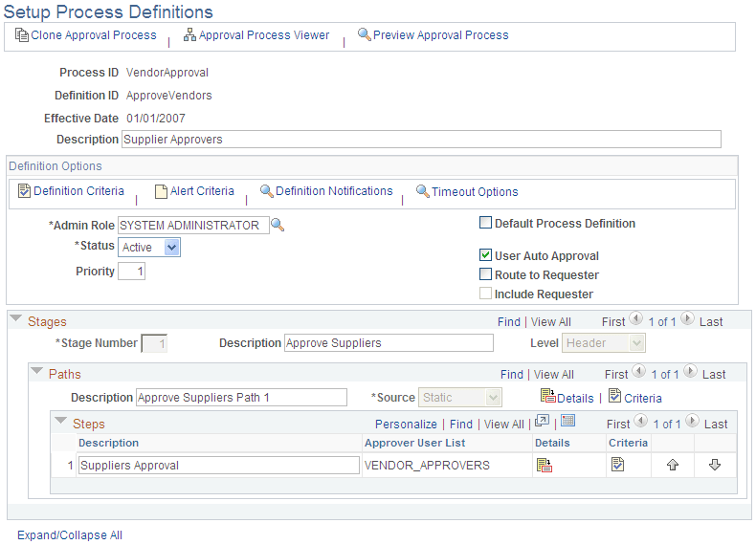Open Definition Criteria link

78,191
